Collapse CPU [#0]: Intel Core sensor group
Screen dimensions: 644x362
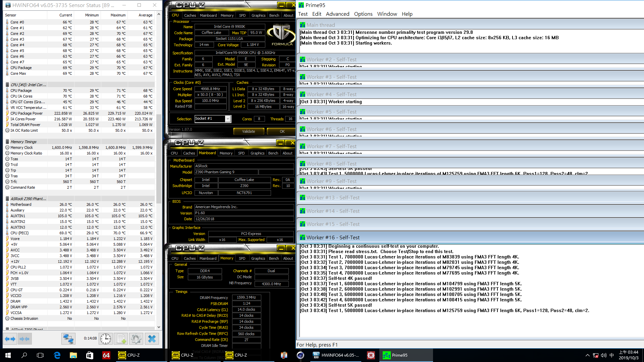[7, 85]
